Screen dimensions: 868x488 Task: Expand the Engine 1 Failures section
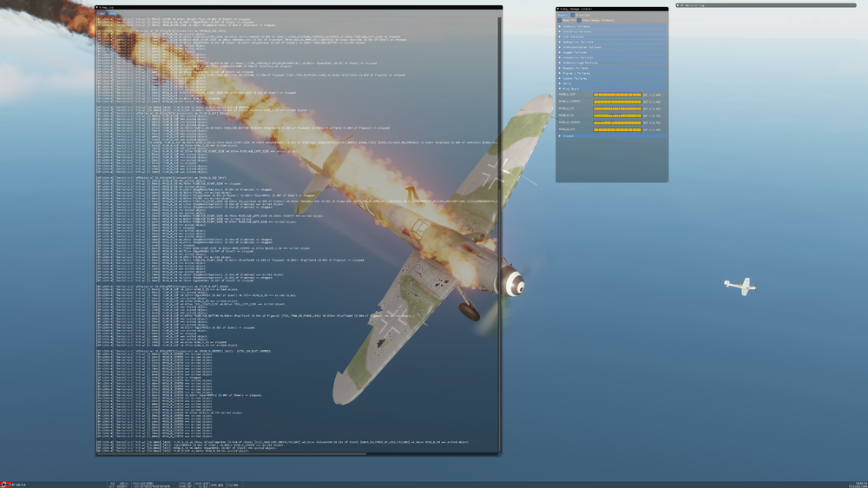coord(612,73)
